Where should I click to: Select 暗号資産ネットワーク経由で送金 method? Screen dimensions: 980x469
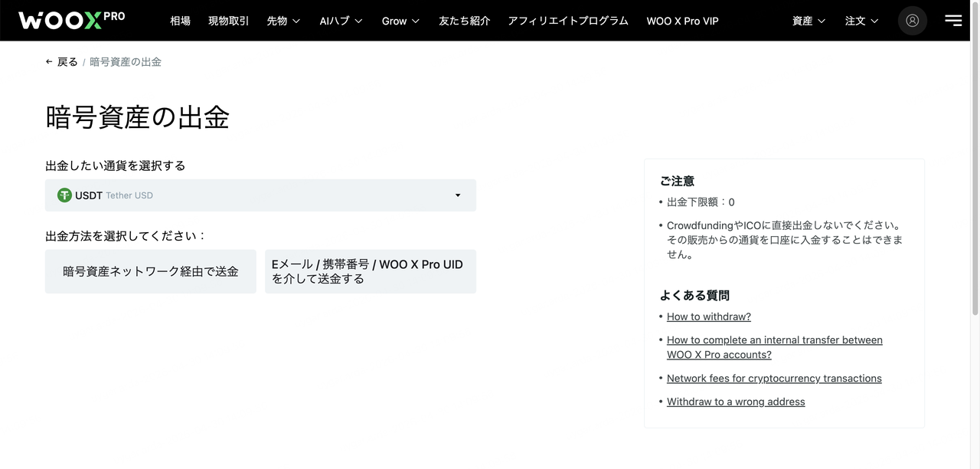tap(151, 271)
